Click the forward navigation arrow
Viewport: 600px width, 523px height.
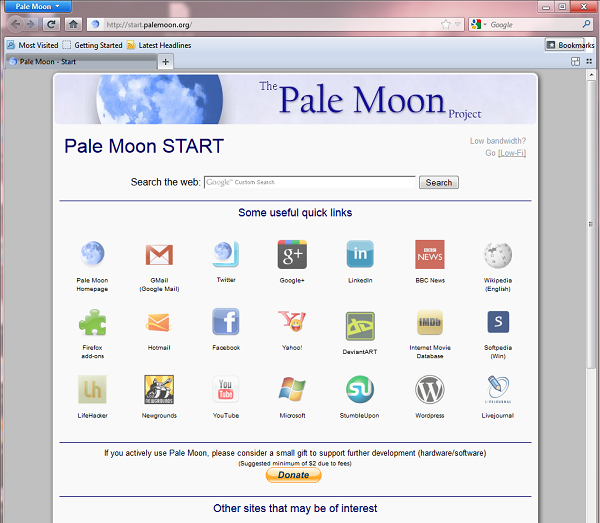coord(31,24)
